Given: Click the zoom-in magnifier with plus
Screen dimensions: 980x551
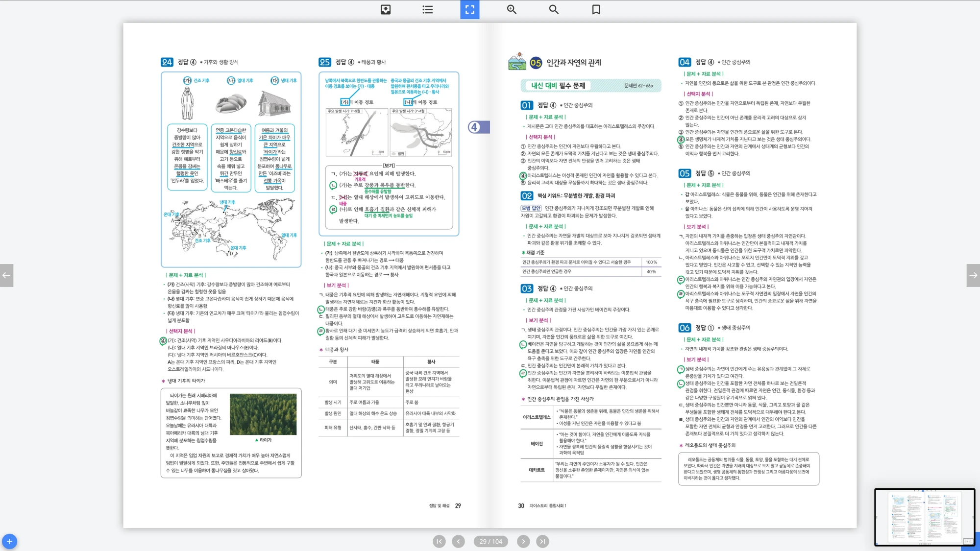Looking at the screenshot, I should pyautogui.click(x=512, y=9).
